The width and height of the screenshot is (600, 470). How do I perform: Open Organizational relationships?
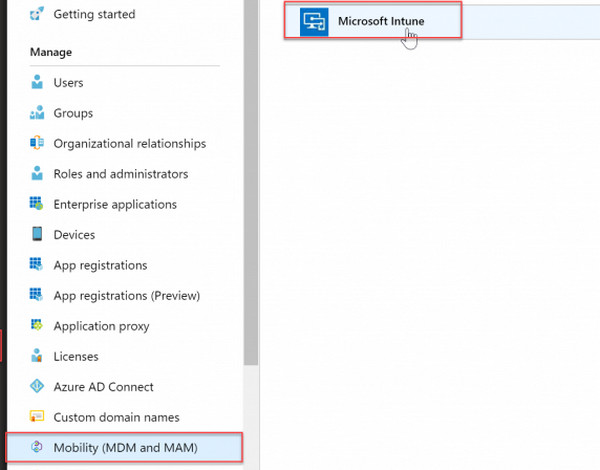click(130, 144)
